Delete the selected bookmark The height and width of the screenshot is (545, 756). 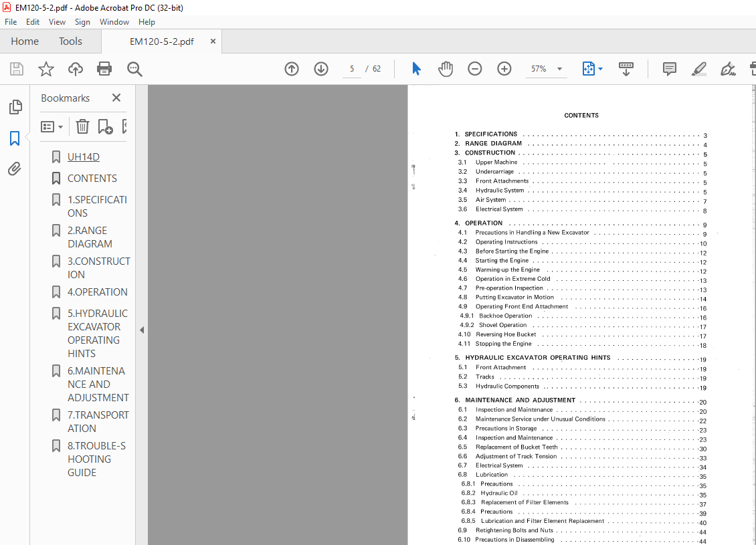pyautogui.click(x=82, y=126)
